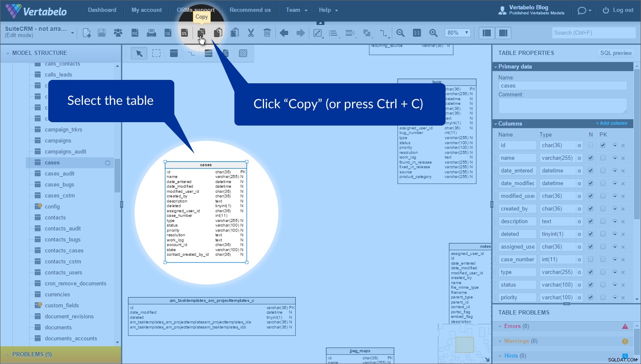
Task: Select the Add new table tool
Action: click(174, 53)
